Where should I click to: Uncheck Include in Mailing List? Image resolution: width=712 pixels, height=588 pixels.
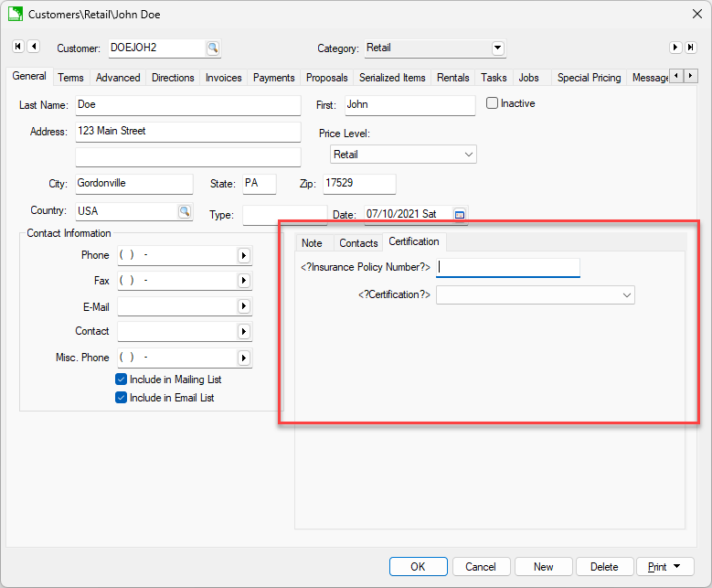121,380
